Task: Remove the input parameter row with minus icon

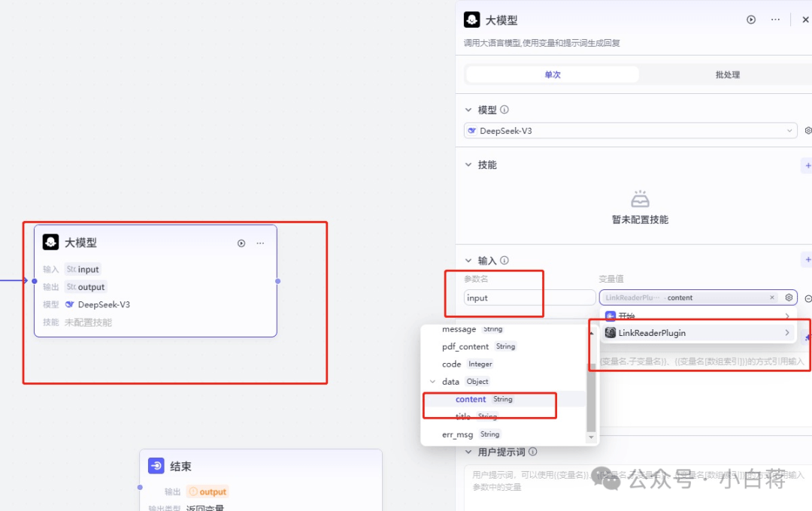Action: click(807, 298)
